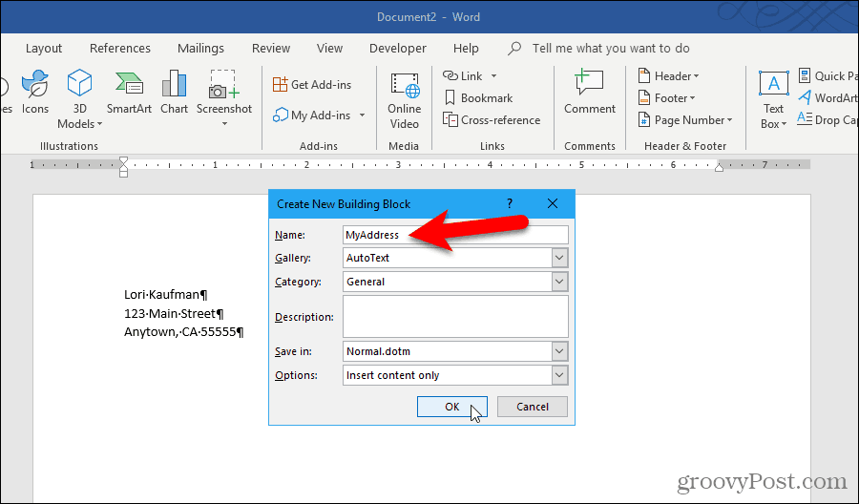Expand the 3D Models dropdown arrow

99,124
